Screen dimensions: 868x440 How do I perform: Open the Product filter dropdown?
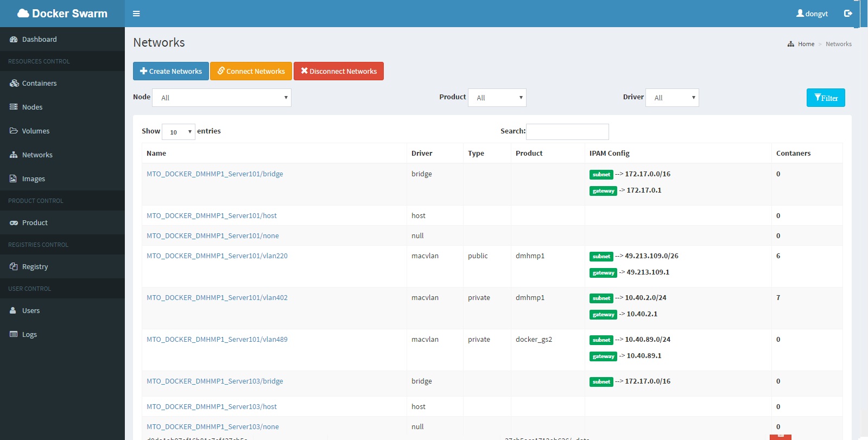(497, 98)
